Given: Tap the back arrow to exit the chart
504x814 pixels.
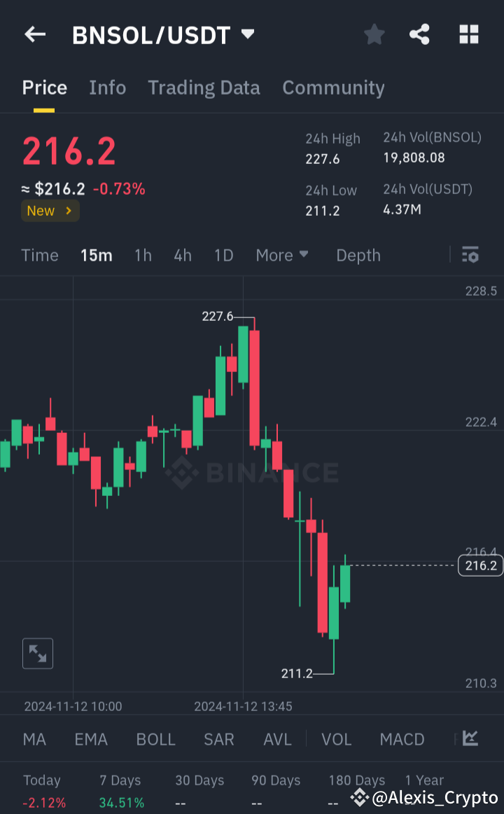Looking at the screenshot, I should [x=35, y=34].
